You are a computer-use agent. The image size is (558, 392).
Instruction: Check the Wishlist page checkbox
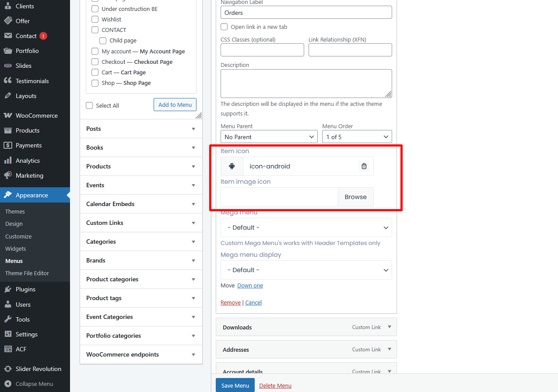click(95, 19)
